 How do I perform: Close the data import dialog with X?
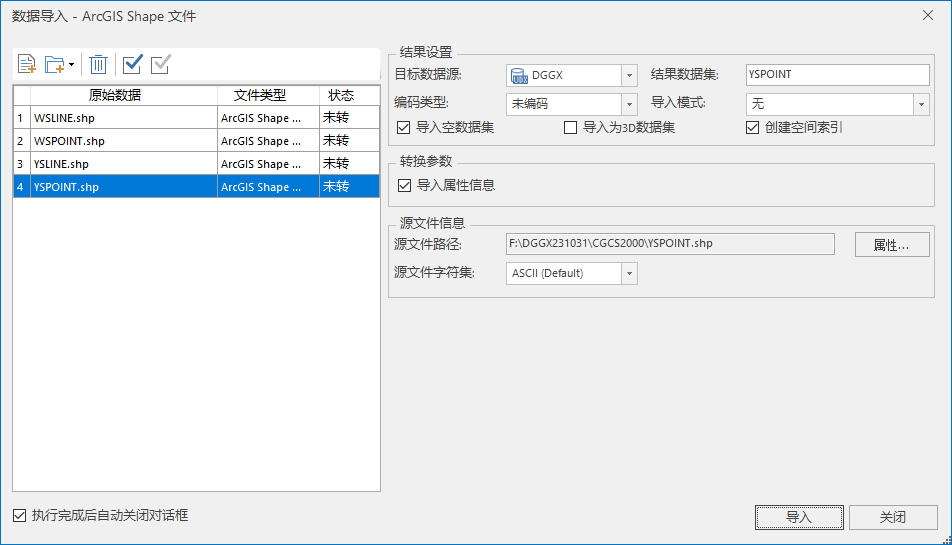[929, 15]
